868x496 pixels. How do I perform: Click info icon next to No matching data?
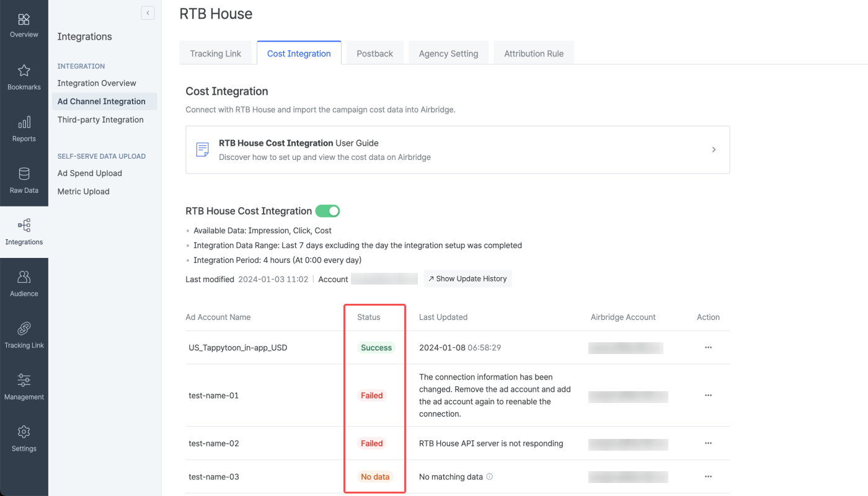(490, 477)
